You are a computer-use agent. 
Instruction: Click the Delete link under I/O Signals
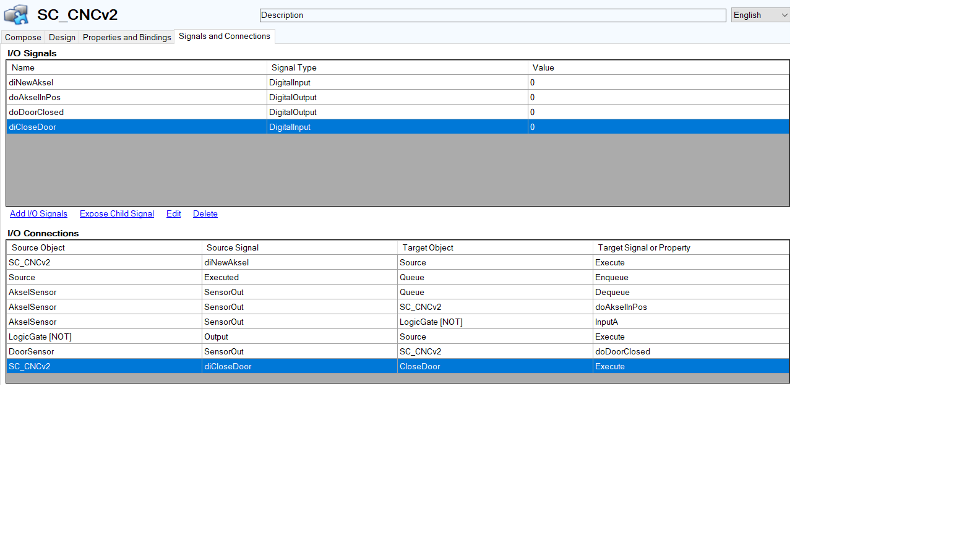[x=205, y=213]
